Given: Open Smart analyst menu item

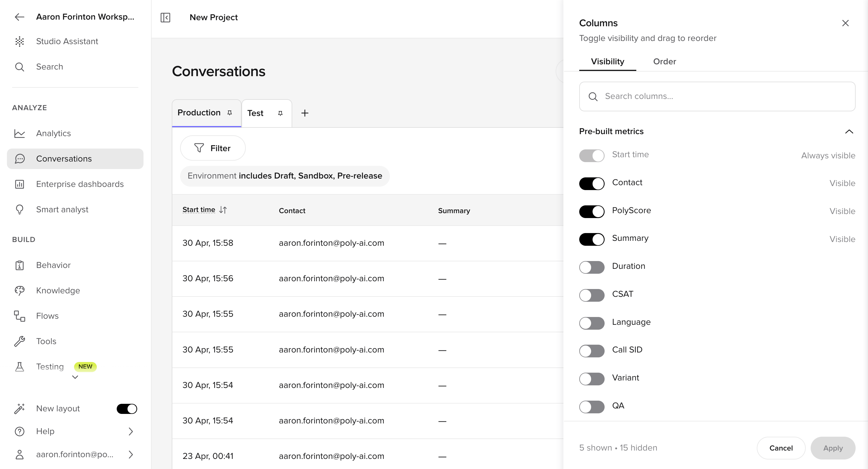Looking at the screenshot, I should (x=75, y=209).
